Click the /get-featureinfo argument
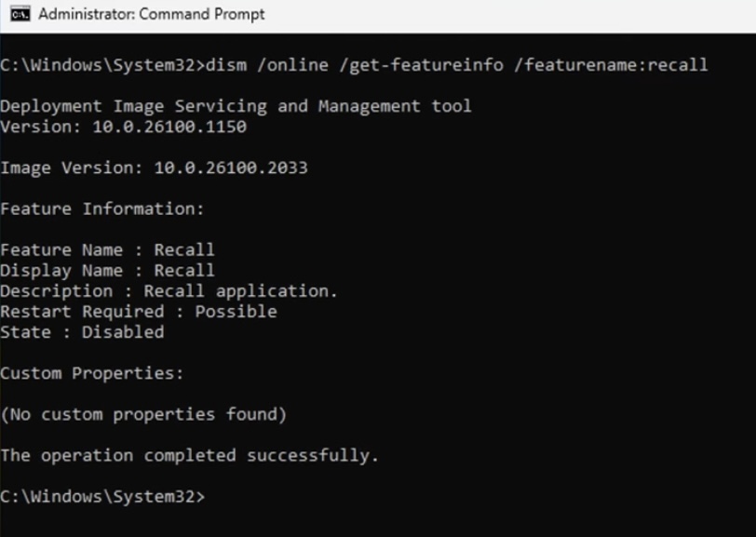756x537 pixels. pos(421,65)
